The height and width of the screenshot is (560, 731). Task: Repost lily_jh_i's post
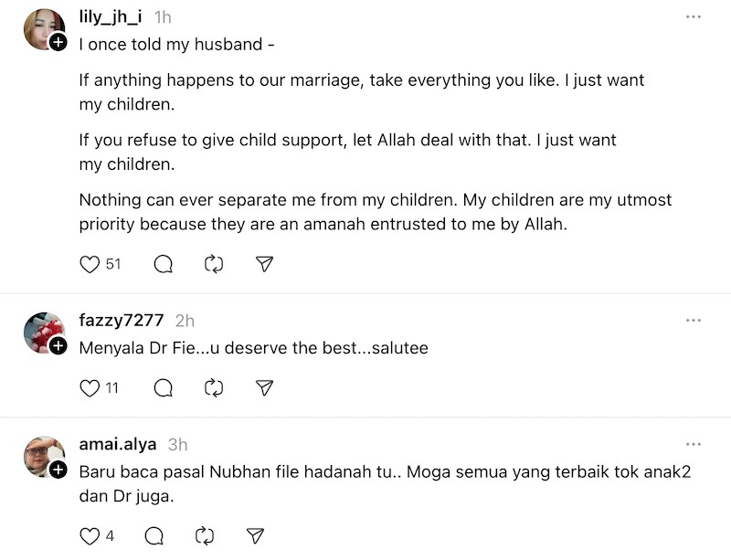(x=214, y=264)
